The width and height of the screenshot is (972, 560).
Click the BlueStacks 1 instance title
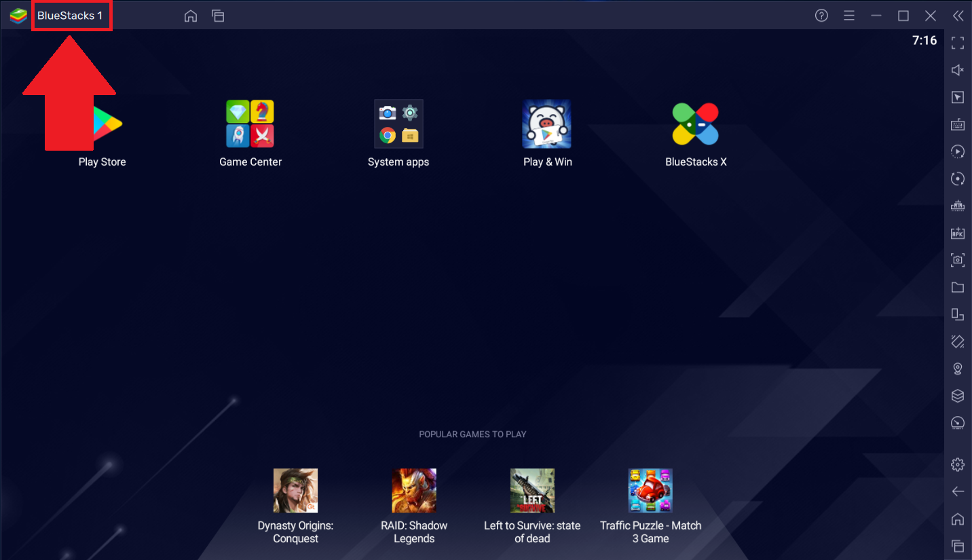70,16
